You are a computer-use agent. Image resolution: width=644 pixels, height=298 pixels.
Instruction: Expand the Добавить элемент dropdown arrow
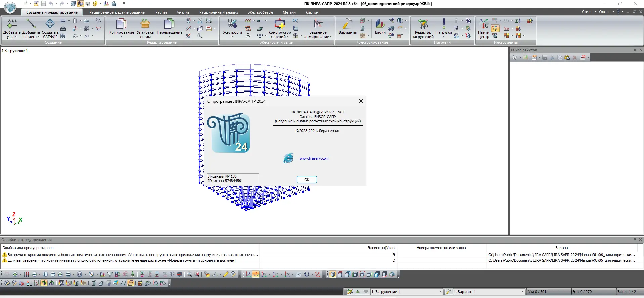click(39, 37)
